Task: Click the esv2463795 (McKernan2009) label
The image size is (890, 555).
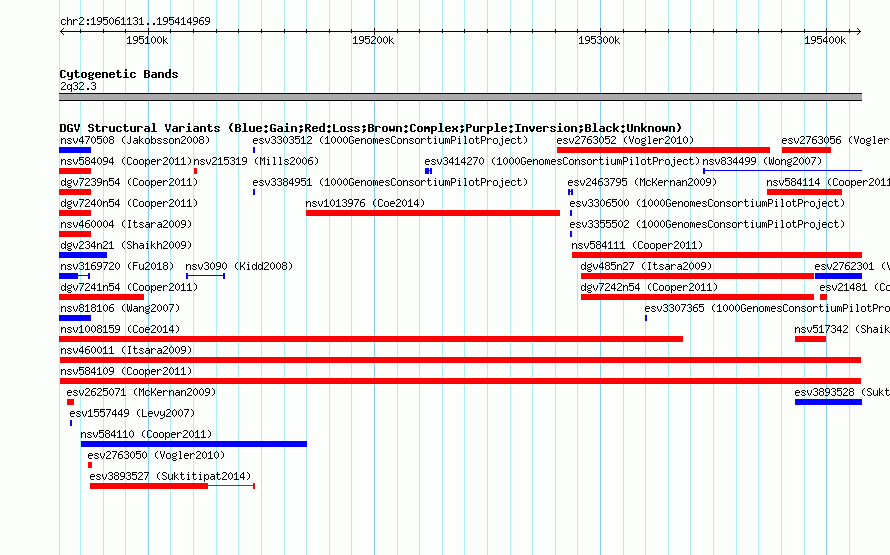Action: (x=642, y=182)
